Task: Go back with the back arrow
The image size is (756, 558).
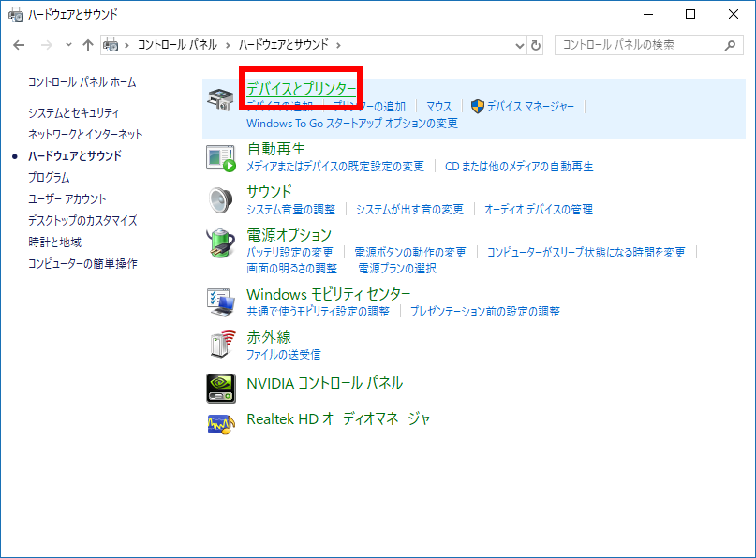Action: 19,45
